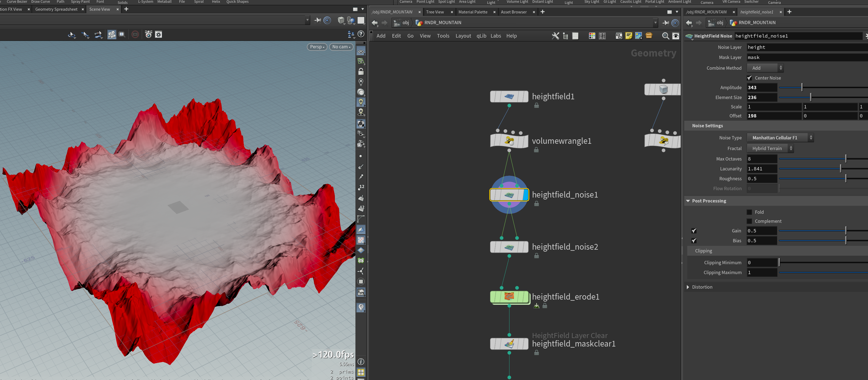Open the node color palette grid icon

[592, 36]
